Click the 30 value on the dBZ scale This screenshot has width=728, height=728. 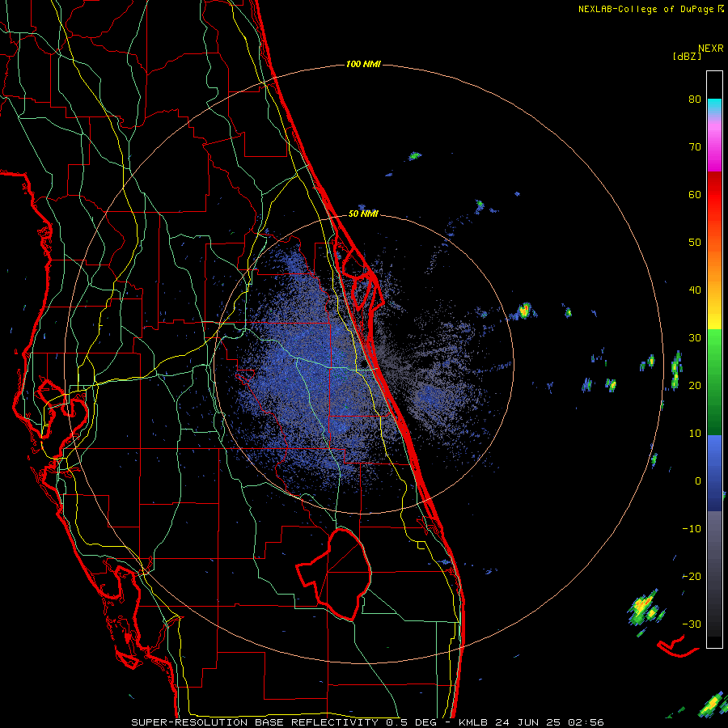point(695,337)
